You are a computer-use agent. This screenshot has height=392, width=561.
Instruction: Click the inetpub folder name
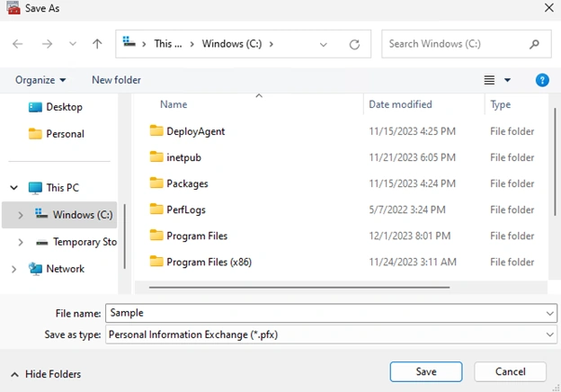click(184, 157)
